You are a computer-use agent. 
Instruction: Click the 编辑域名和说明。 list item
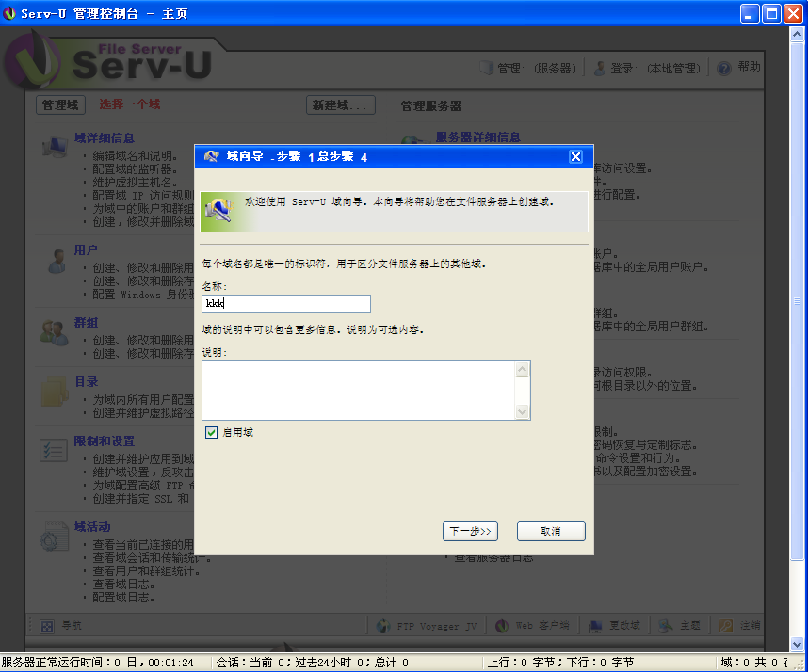click(136, 155)
